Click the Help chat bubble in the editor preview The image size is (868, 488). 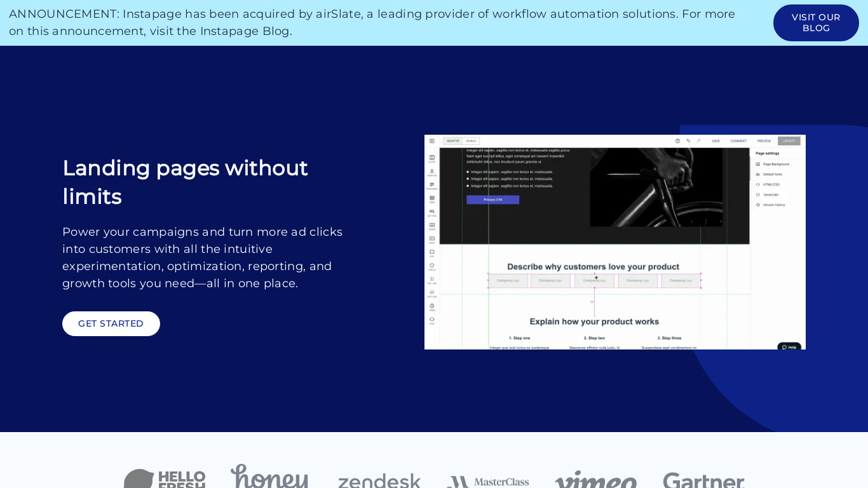(x=789, y=347)
